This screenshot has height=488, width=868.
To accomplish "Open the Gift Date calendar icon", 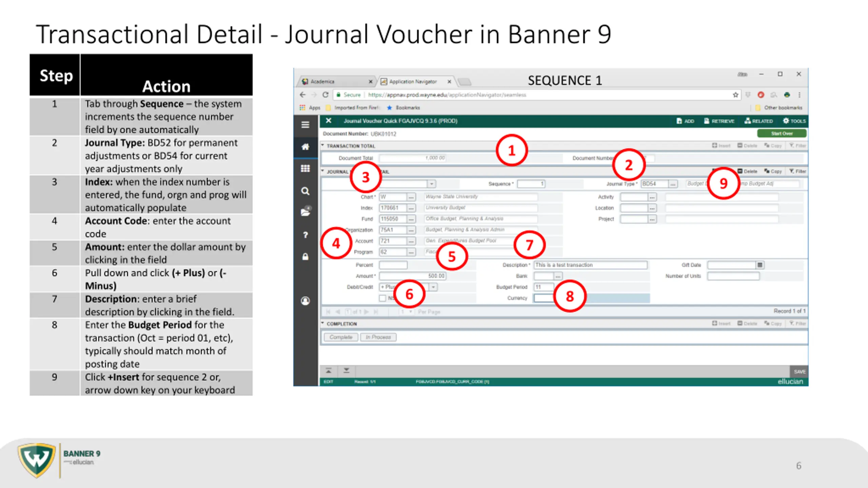I will (760, 265).
